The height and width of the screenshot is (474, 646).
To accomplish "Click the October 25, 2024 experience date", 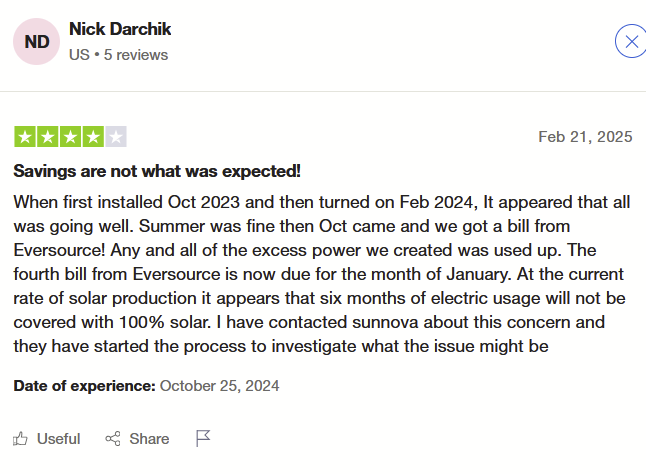I will click(x=219, y=385).
